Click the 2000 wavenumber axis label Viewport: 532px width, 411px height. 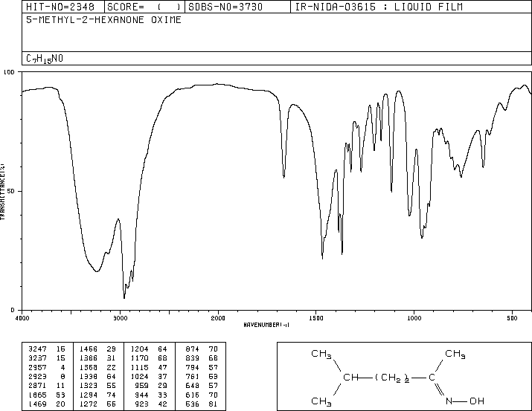coord(218,318)
